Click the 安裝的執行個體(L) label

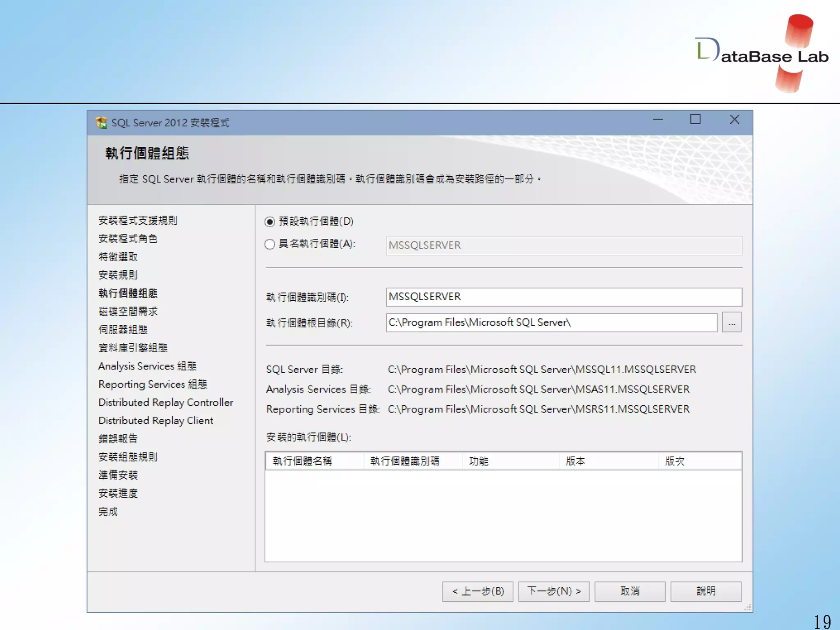click(x=308, y=437)
